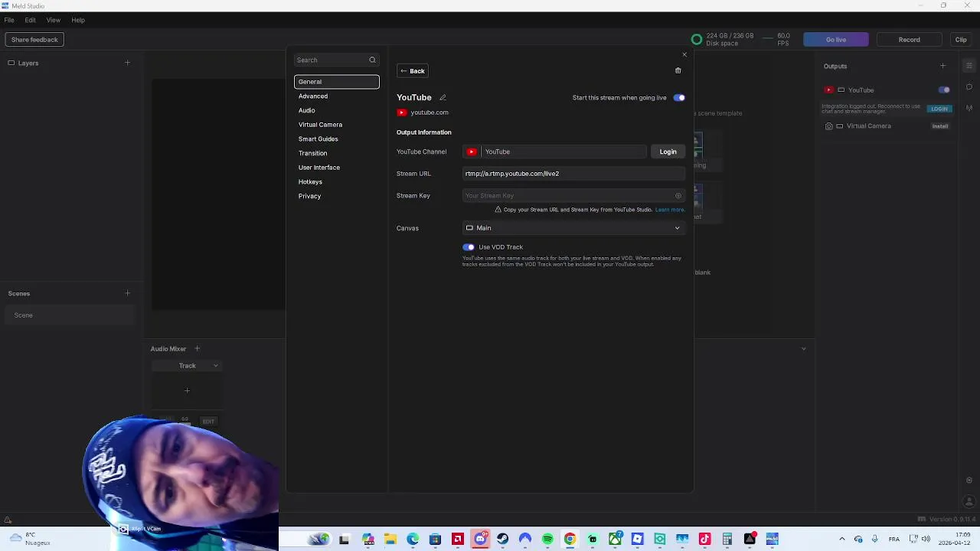Open User Interface settings
This screenshot has width=980, height=551.
pos(319,168)
